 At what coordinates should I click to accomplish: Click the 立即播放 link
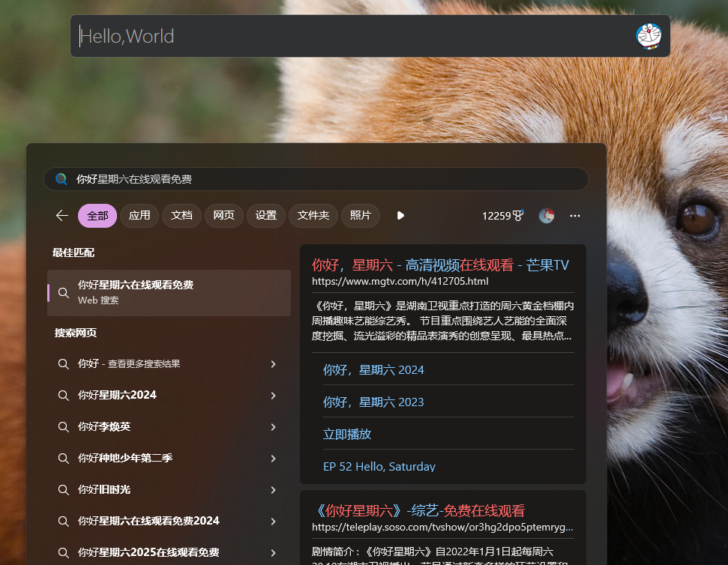tap(347, 435)
